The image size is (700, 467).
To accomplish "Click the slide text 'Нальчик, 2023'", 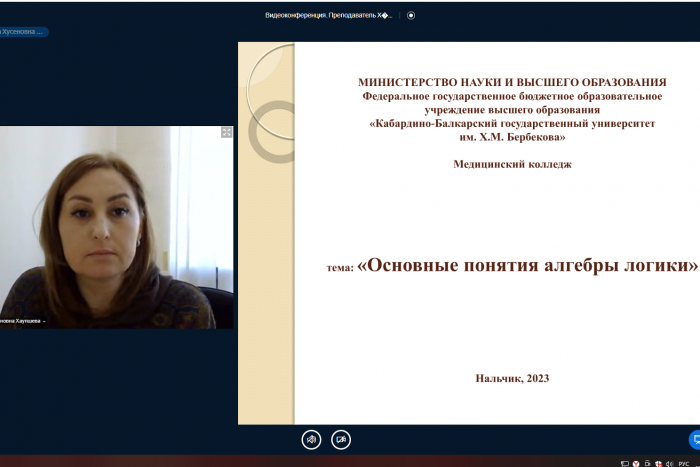I will 512,379.
